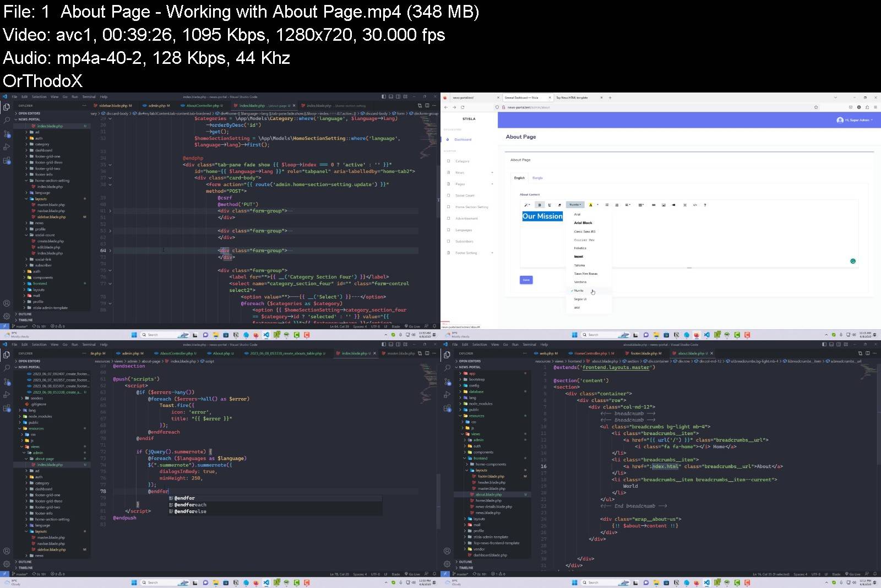Viewport: 881px width, 588px height.
Task: Click the green Grammarly icon in the editor
Action: click(x=853, y=261)
